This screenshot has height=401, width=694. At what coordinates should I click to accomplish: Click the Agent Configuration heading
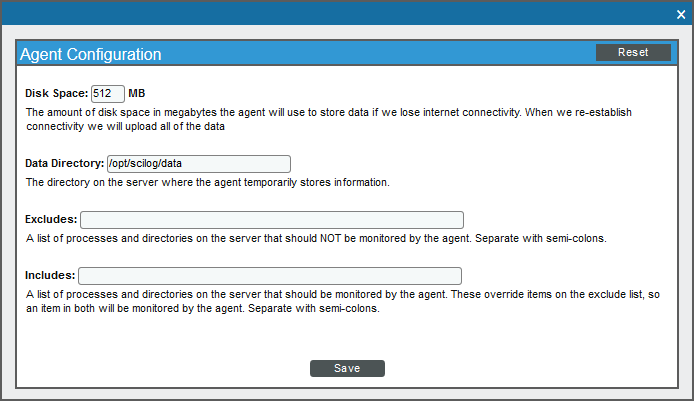tap(91, 54)
